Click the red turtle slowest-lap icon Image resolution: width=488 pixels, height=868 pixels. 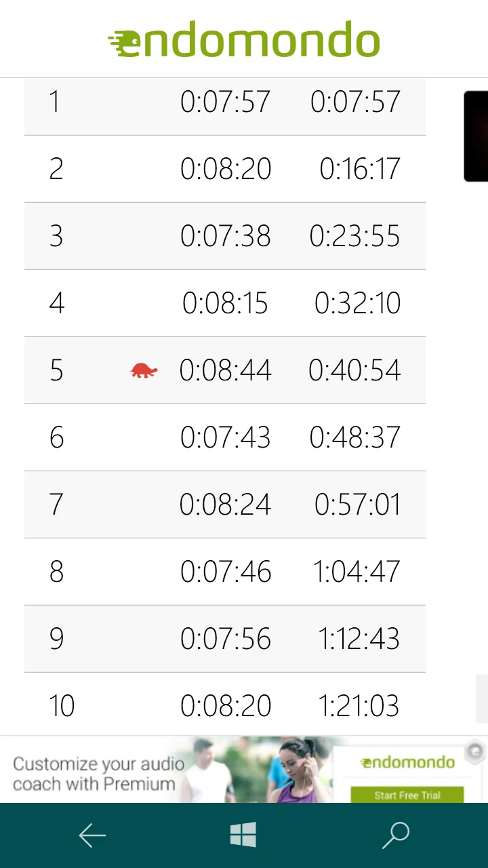144,370
